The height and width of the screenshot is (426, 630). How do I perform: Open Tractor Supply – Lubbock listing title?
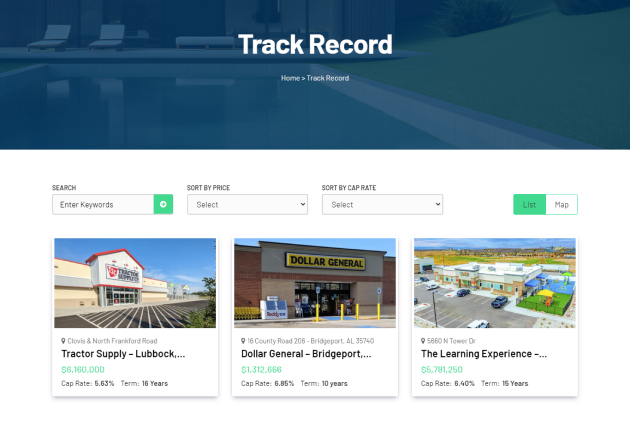click(123, 354)
